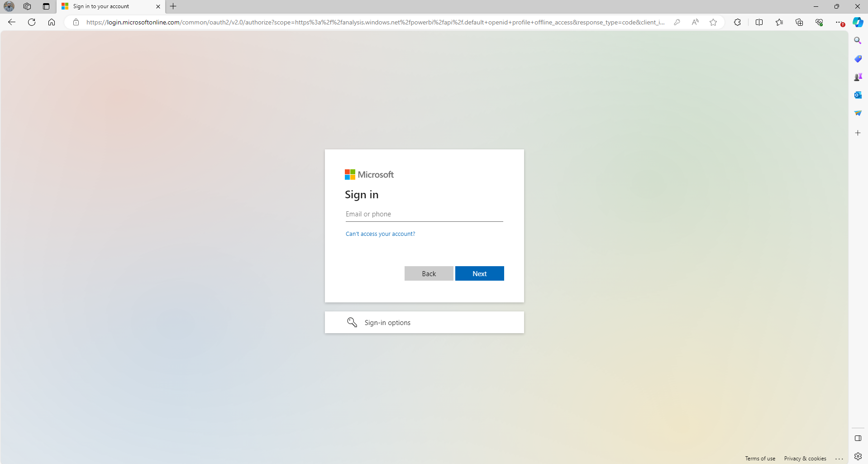Expand the footer ellipsis for more links

tap(838, 458)
